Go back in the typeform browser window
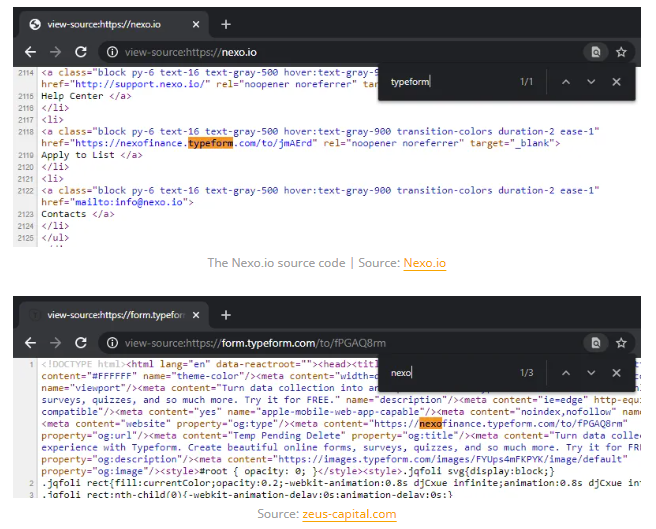Screen dimensions: 656x529 [30, 343]
